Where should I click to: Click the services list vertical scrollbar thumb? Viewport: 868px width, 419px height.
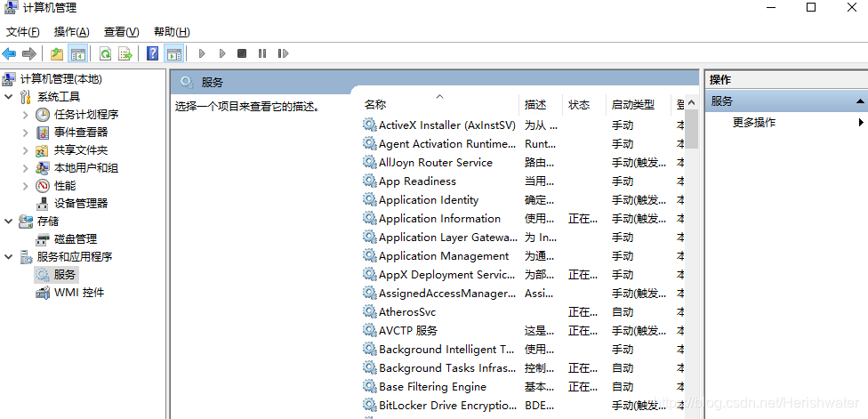(691, 129)
